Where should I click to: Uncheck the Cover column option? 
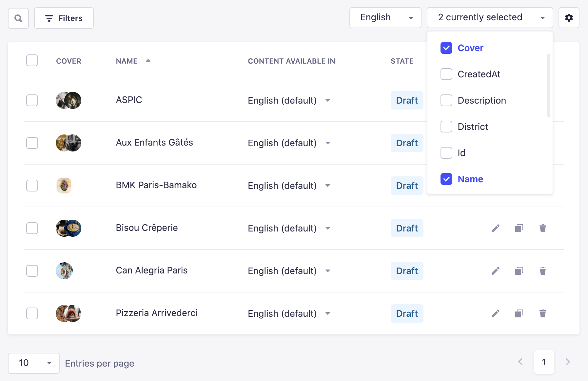(446, 48)
